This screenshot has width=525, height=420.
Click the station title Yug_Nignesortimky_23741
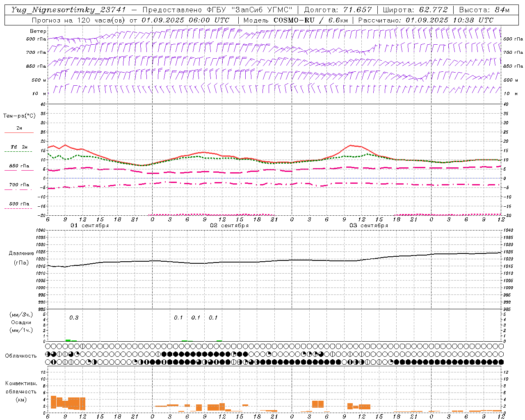click(69, 10)
